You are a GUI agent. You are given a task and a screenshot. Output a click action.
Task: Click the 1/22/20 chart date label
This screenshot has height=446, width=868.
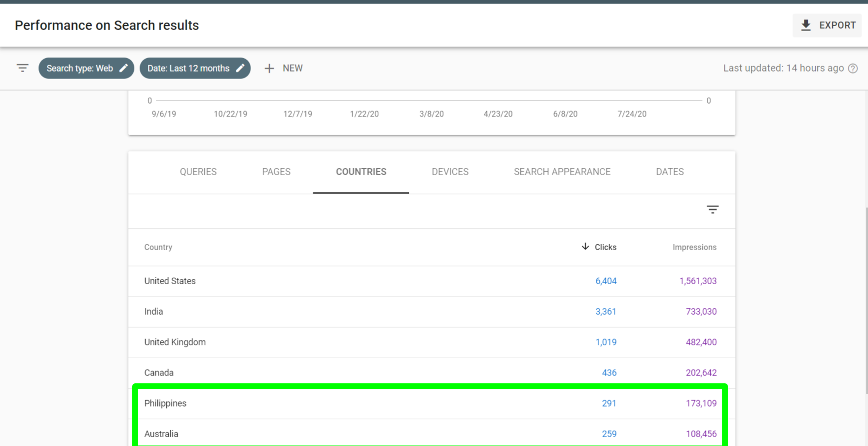pos(364,114)
